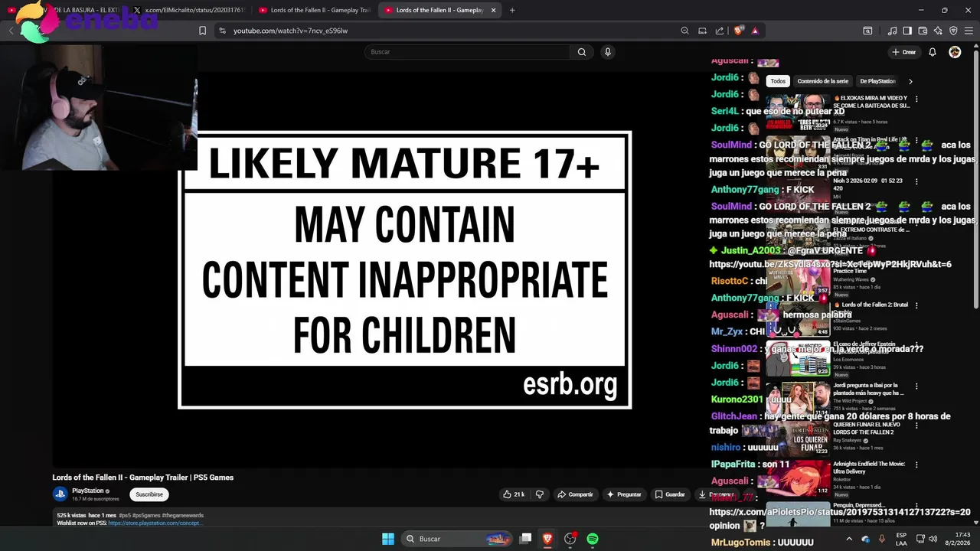Click the ESP LAA language indicator
Viewport: 980px width, 551px height.
point(901,539)
